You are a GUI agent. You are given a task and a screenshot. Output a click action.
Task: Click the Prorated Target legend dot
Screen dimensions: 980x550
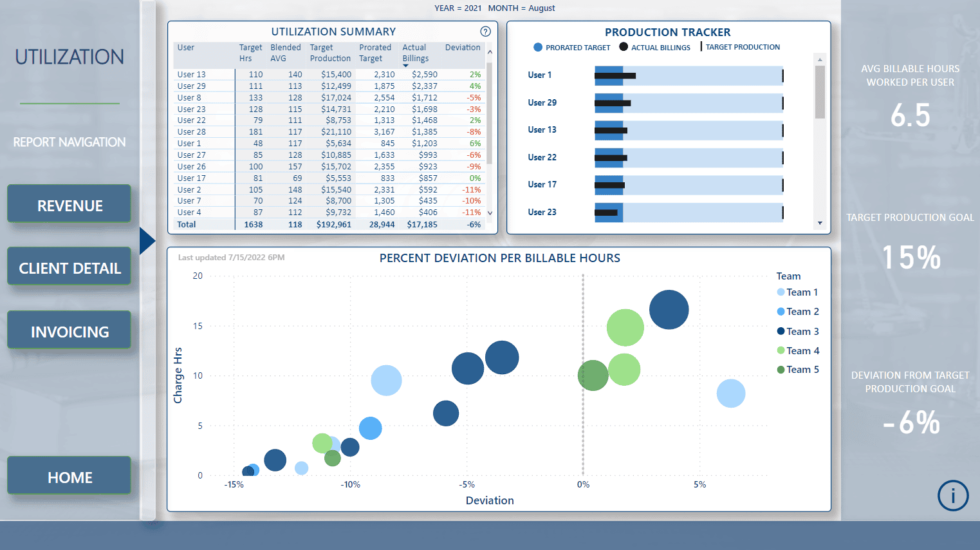click(538, 47)
